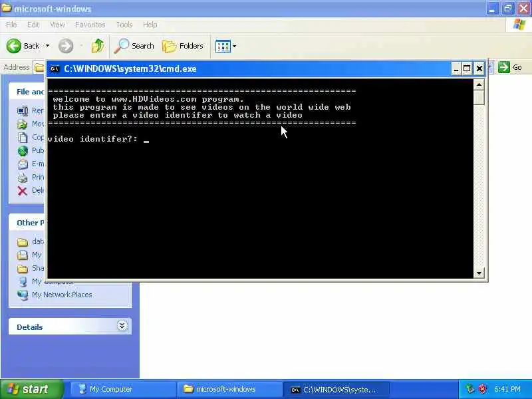Click the cmd scrollbar thumb
Screen dimensions: 532x399
(479, 97)
